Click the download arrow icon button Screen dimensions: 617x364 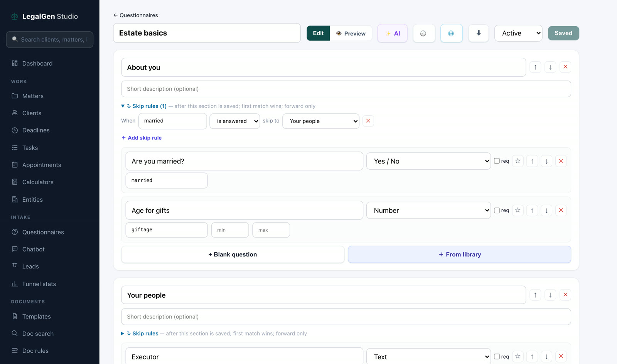click(x=479, y=33)
